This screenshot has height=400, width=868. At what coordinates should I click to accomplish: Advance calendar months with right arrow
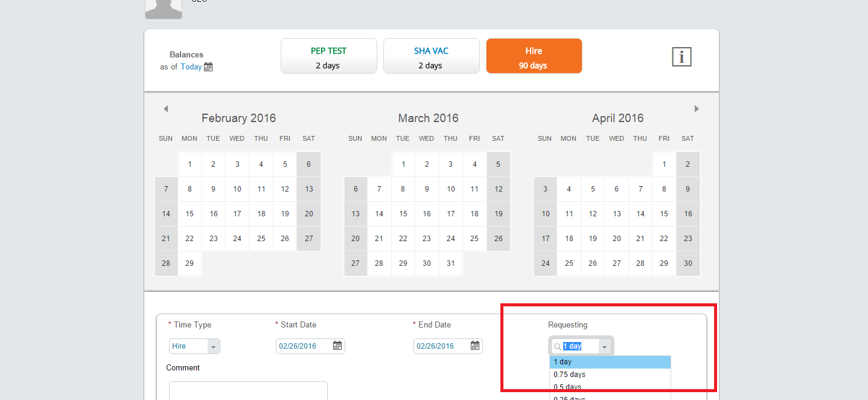click(697, 109)
